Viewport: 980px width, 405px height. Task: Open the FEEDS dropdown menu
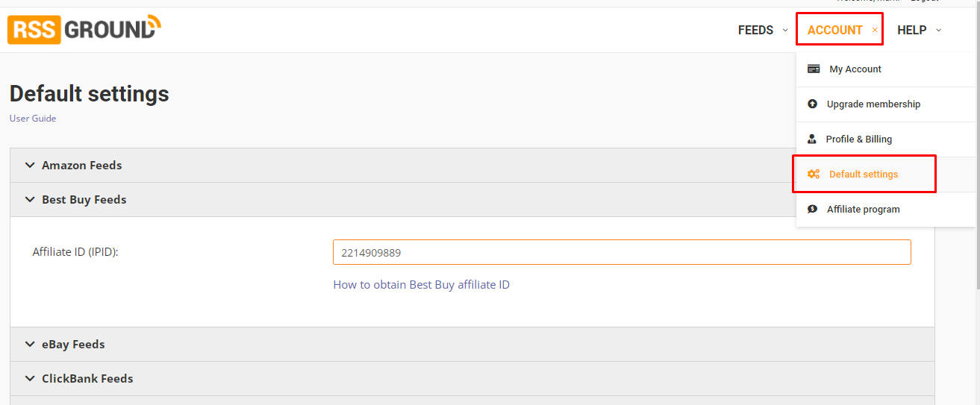tap(763, 30)
